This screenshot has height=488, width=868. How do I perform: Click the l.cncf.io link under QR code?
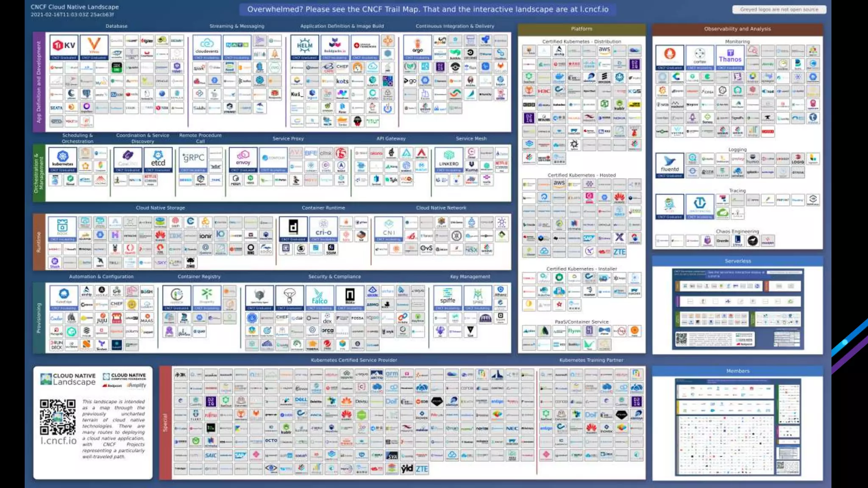click(58, 441)
